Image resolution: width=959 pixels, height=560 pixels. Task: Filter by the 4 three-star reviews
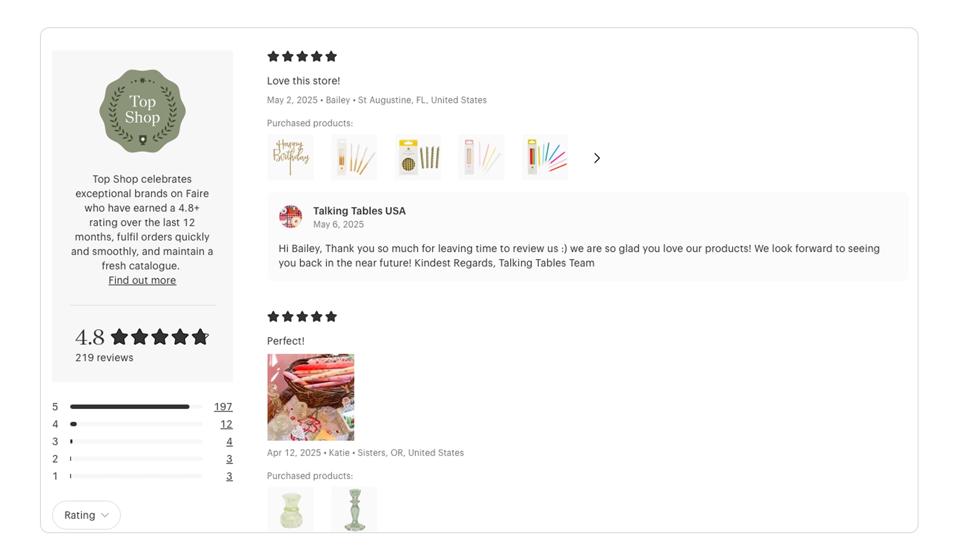(x=229, y=441)
